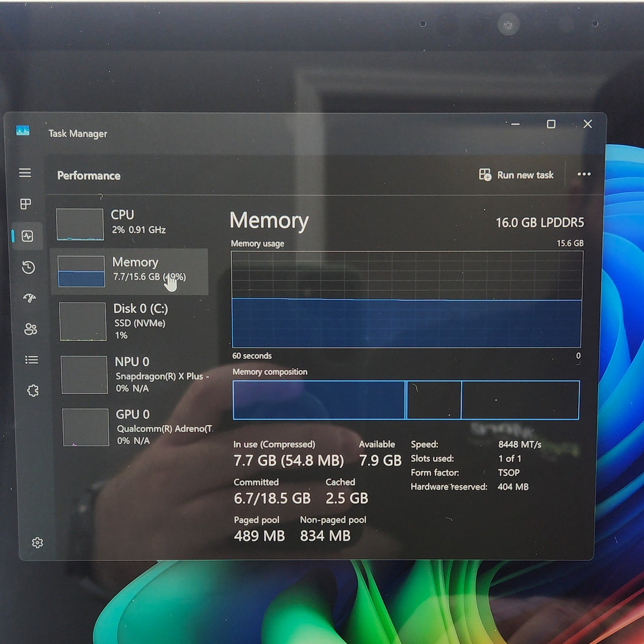644x644 pixels.
Task: Click the Memory usage graph
Action: pos(407,299)
